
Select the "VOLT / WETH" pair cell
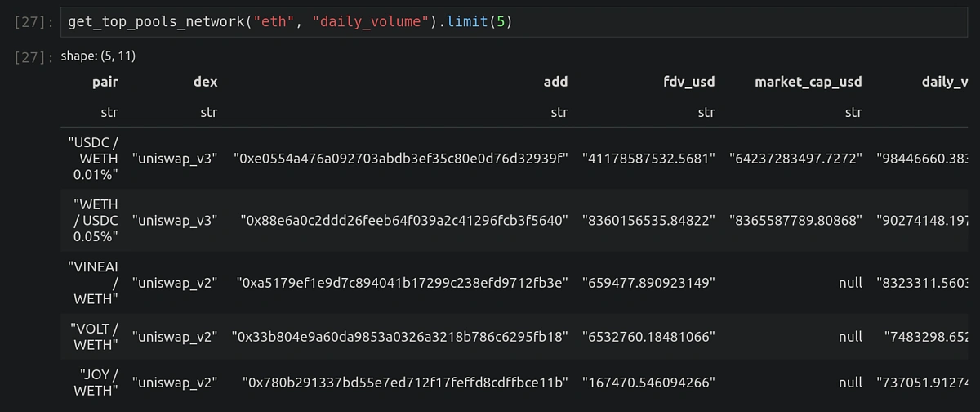coord(96,336)
